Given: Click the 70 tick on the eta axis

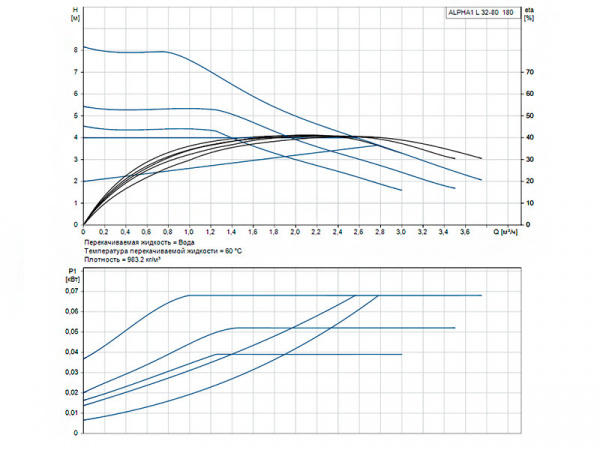Looking at the screenshot, I should point(528,72).
